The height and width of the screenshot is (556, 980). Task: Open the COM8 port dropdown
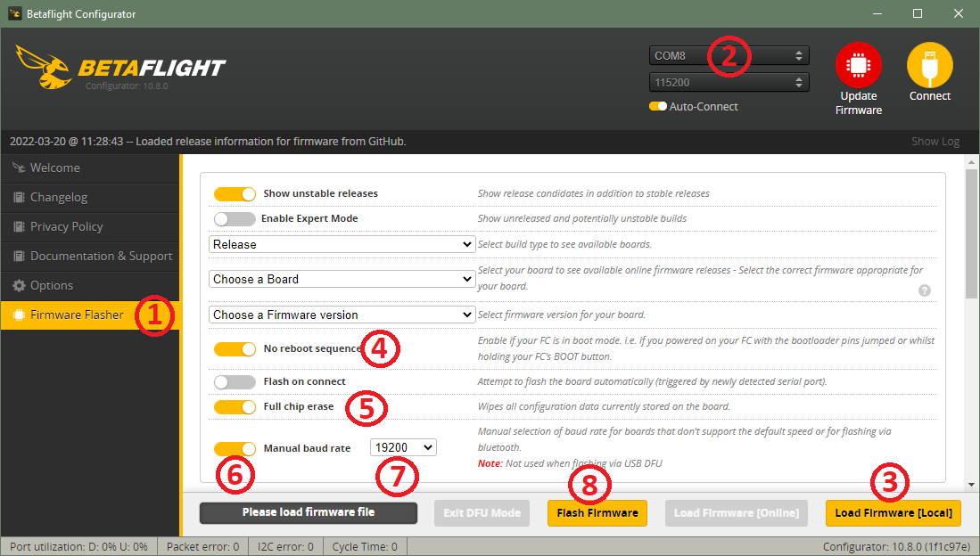tap(729, 55)
